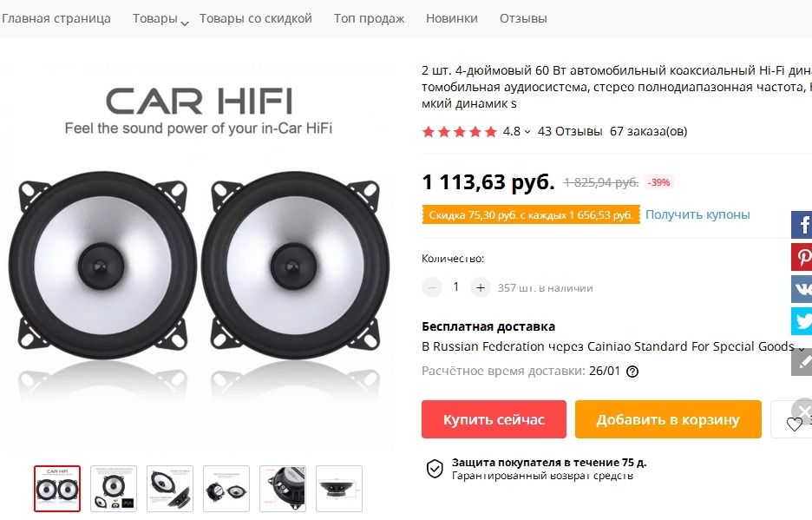Open Получить купоны link
Viewport: 812px width, 520px height.
click(x=697, y=214)
